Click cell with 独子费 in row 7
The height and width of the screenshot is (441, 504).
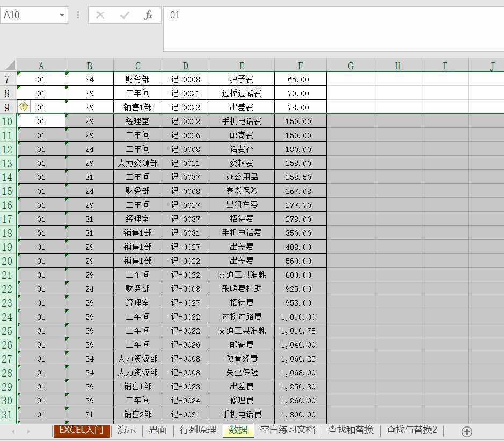pos(242,79)
